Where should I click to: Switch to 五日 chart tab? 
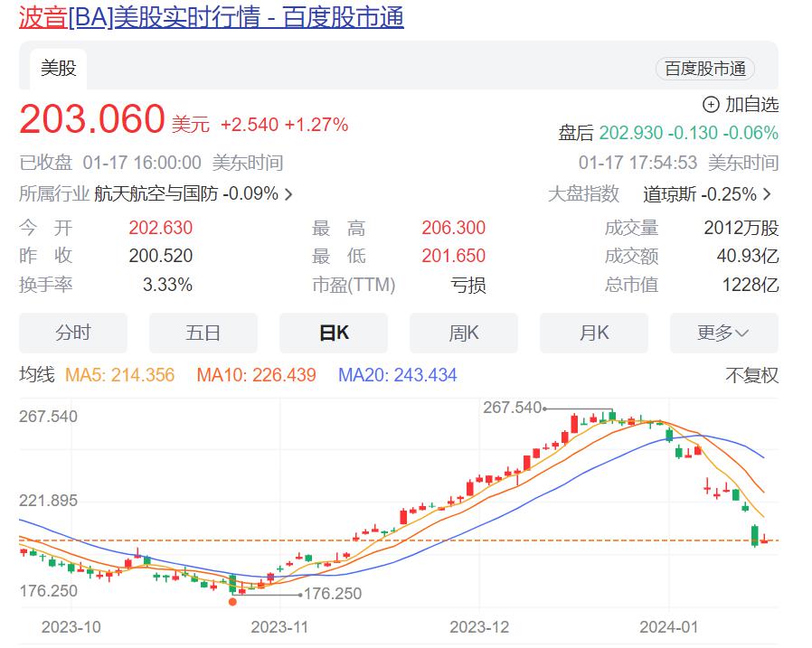click(203, 333)
